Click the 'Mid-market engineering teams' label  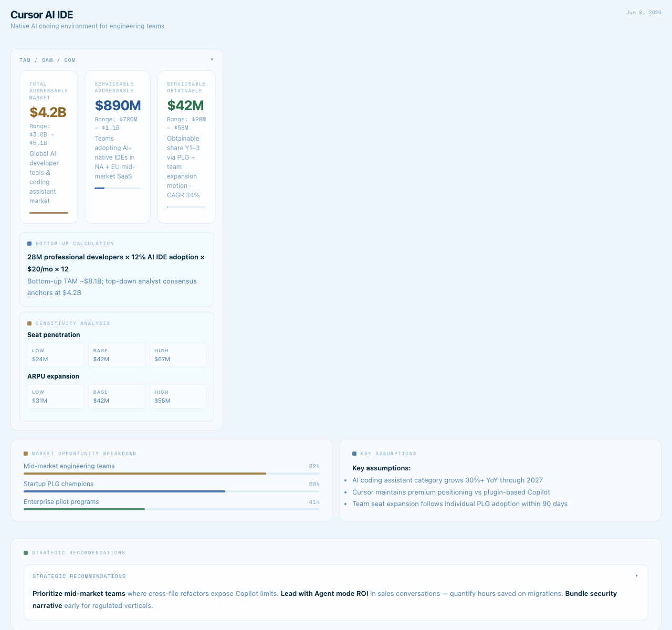click(69, 466)
